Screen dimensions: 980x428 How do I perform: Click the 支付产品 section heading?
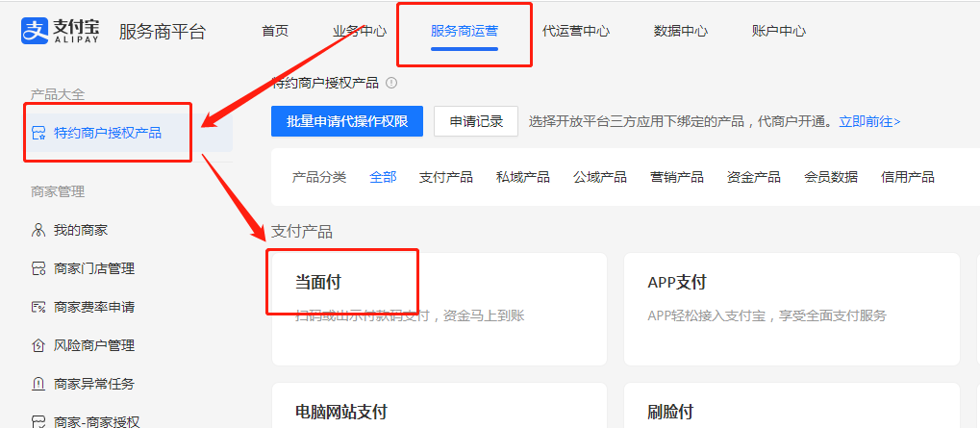click(302, 232)
